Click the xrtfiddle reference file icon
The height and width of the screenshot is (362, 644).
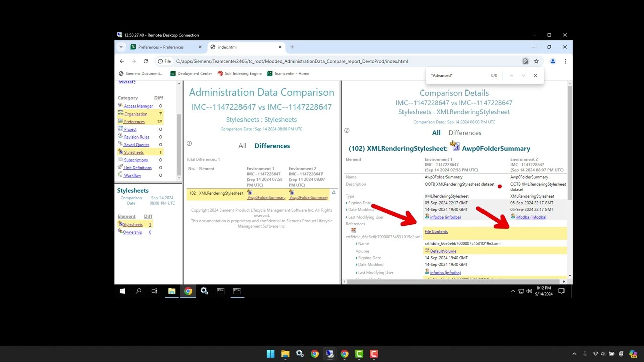(x=354, y=230)
